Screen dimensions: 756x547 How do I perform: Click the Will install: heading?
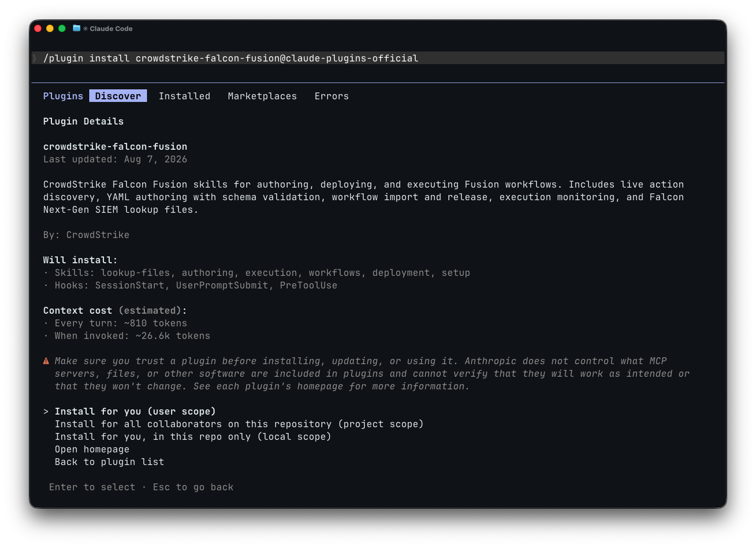pos(80,260)
